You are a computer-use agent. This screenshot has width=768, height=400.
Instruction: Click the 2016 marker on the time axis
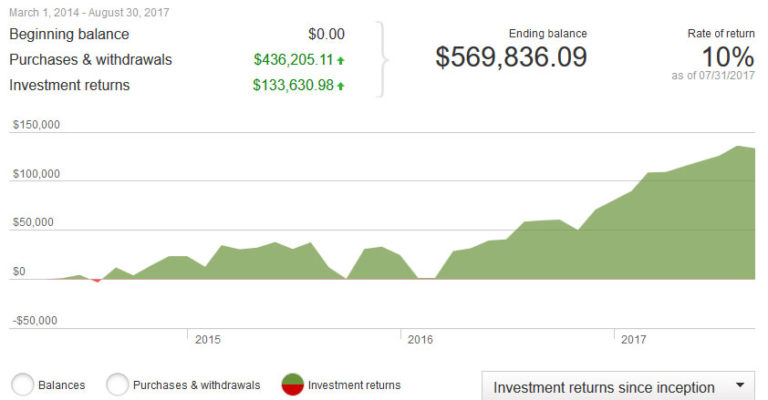point(419,340)
